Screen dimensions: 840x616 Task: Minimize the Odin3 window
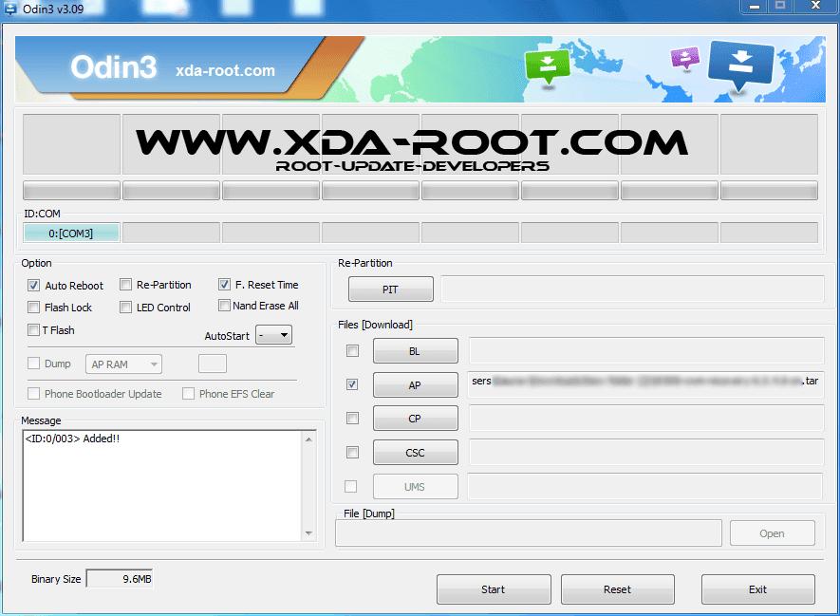point(755,7)
